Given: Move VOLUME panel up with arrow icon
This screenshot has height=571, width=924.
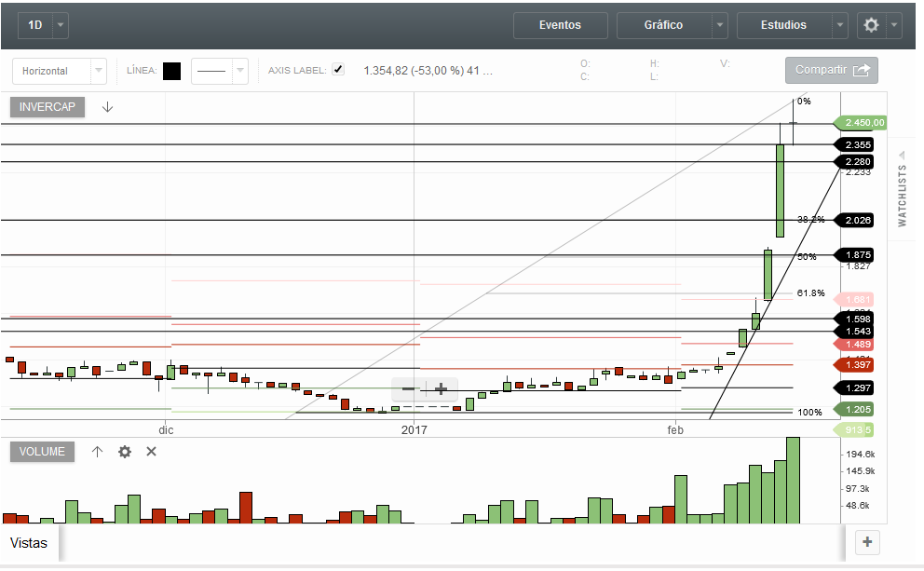Looking at the screenshot, I should coord(97,452).
